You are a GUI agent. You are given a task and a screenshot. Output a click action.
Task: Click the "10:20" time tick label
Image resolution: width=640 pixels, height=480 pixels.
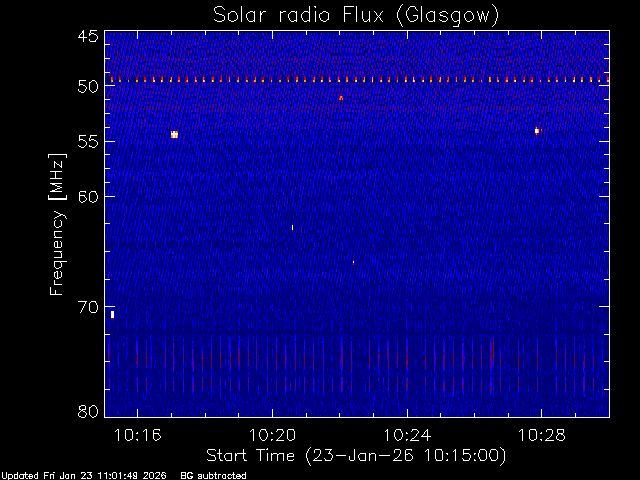[272, 435]
